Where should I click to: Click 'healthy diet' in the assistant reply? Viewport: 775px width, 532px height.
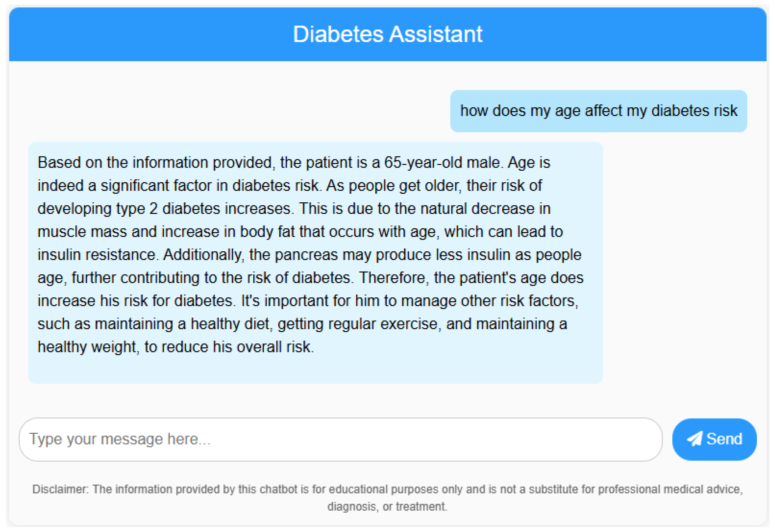[x=229, y=324]
